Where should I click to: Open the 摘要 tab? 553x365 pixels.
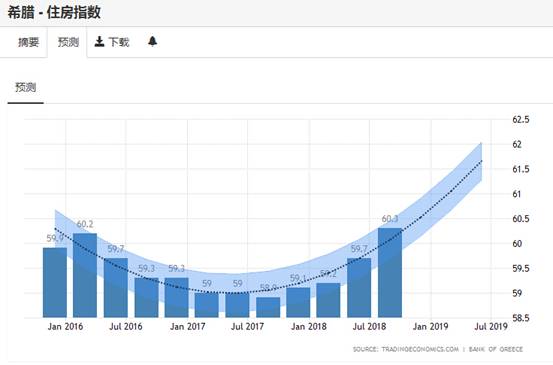pos(28,42)
